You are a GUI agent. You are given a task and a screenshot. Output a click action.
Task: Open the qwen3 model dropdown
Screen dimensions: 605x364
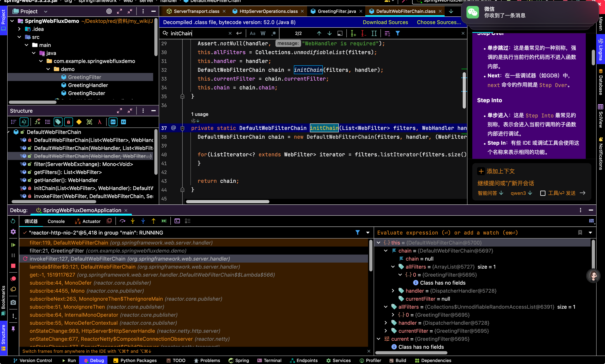521,193
